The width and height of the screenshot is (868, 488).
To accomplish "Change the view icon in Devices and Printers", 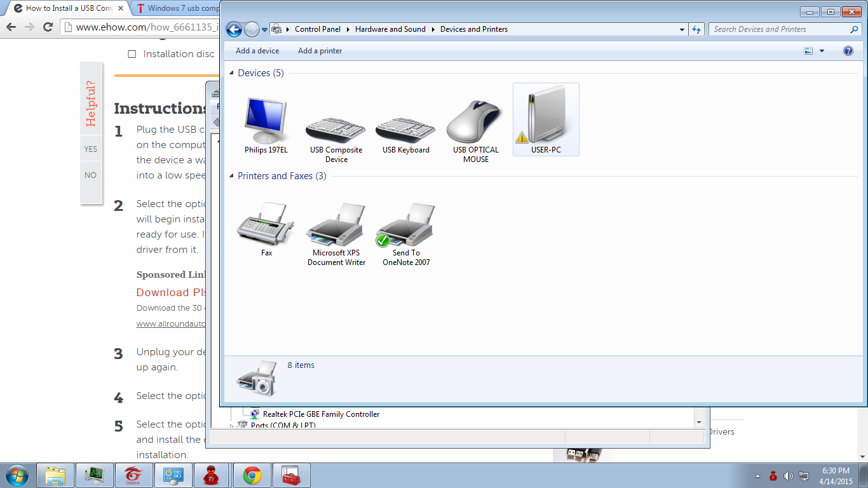I will (x=808, y=51).
